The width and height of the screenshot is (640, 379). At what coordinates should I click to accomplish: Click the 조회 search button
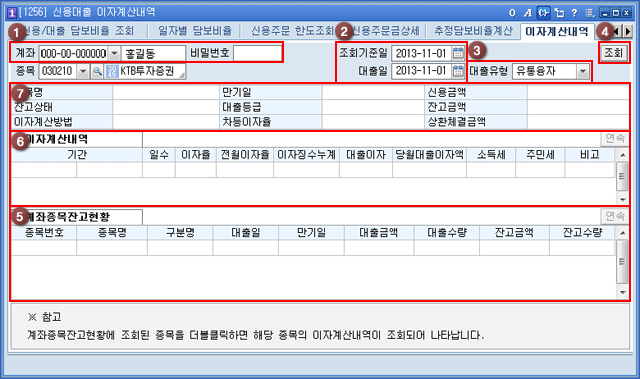pos(613,53)
